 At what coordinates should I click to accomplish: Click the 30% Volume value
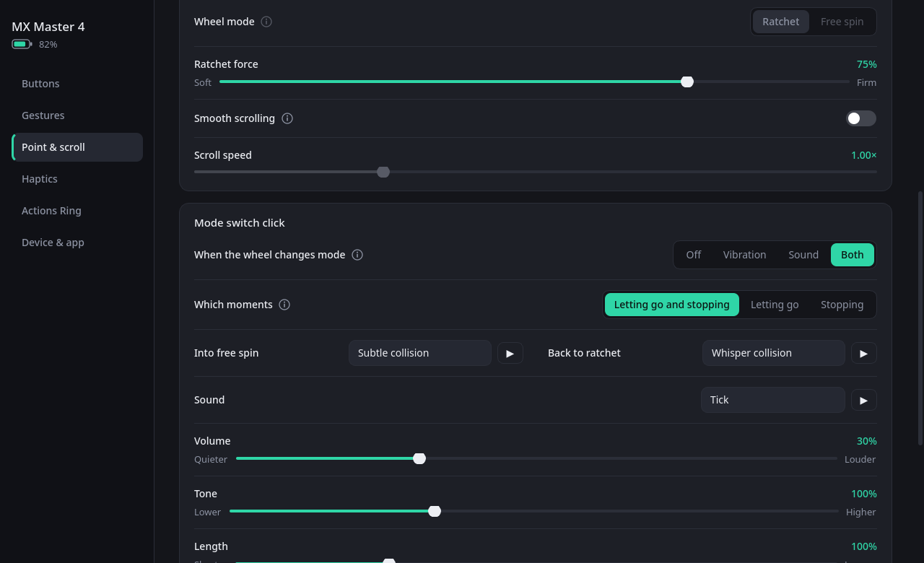point(867,441)
